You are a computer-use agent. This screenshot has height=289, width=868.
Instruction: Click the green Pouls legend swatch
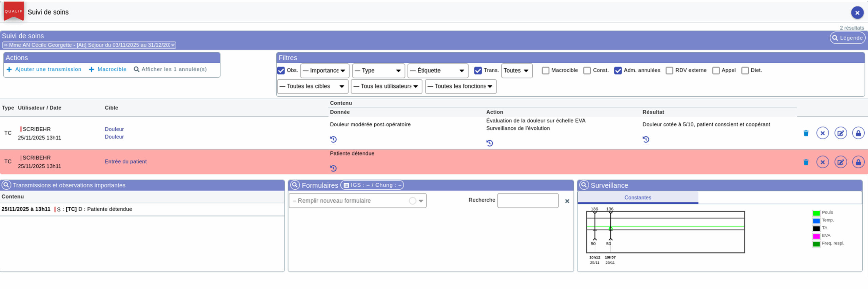(x=816, y=213)
